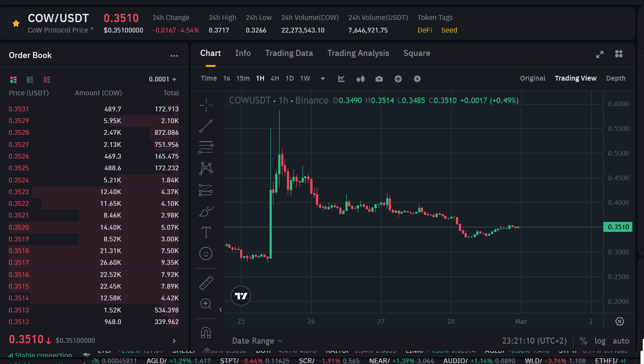
Task: Show sell orders only in order book
Action: click(47, 79)
